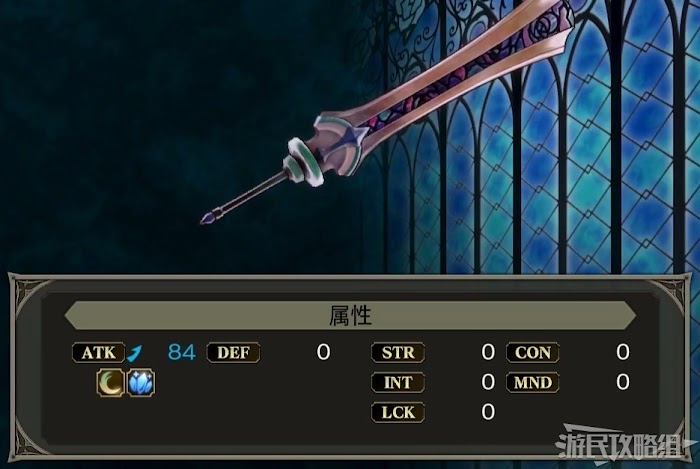Select the CON stat badge
This screenshot has width=700, height=469.
coord(532,353)
